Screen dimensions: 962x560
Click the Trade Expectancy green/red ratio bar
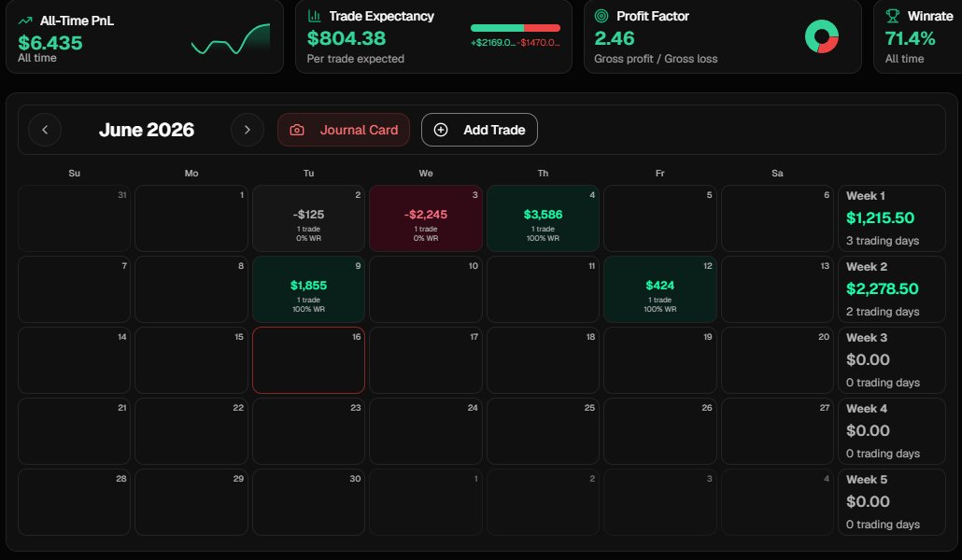516,28
